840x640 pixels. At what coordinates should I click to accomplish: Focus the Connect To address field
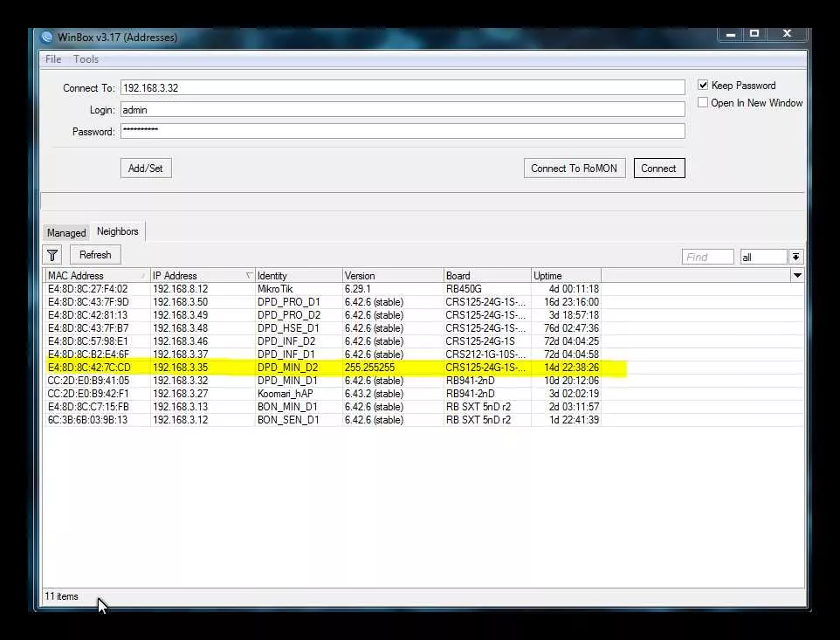[x=403, y=88]
